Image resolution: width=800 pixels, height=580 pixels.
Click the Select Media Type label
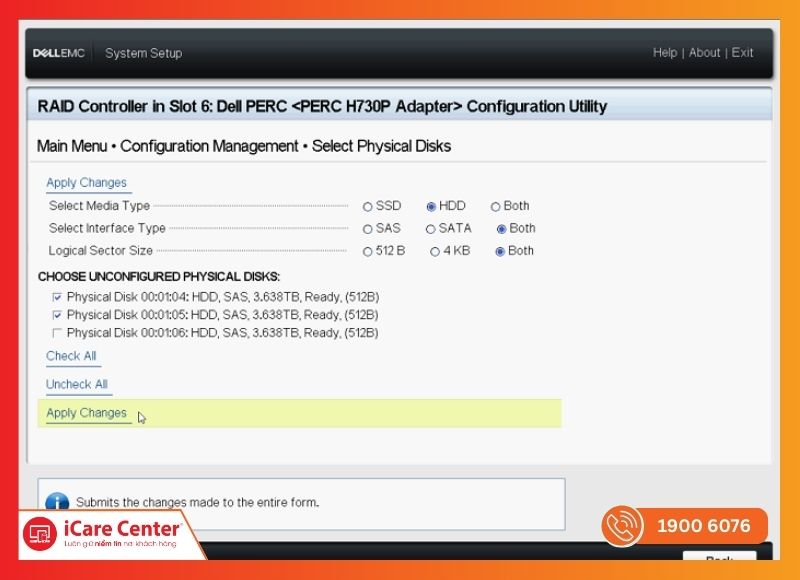tap(99, 206)
